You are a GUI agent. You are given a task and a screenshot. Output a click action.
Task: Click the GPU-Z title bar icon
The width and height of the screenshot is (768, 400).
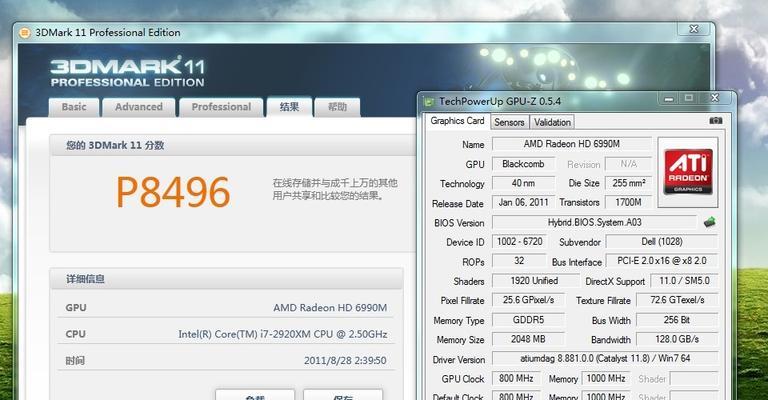click(x=429, y=102)
